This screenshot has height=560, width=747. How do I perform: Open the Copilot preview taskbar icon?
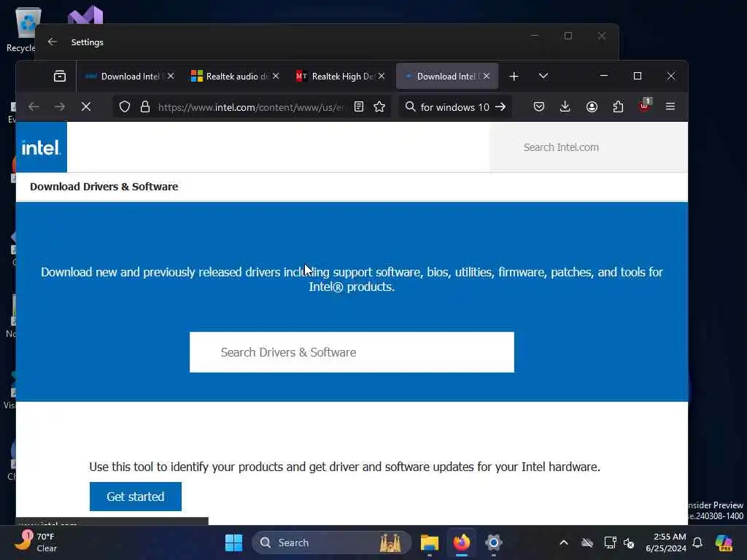click(x=724, y=542)
